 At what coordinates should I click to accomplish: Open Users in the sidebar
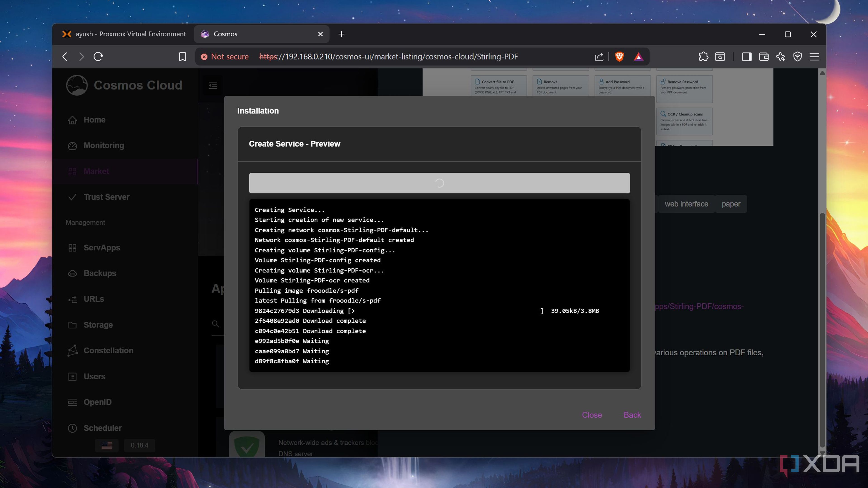click(125, 377)
